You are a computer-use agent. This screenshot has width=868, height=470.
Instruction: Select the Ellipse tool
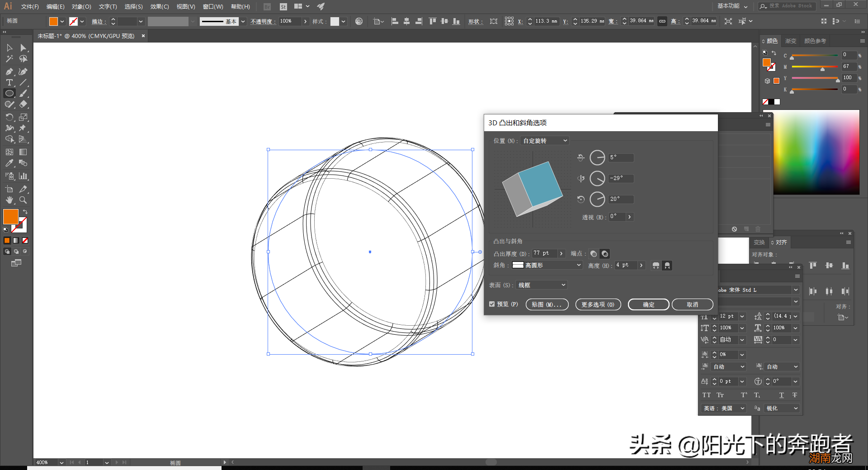pos(9,93)
